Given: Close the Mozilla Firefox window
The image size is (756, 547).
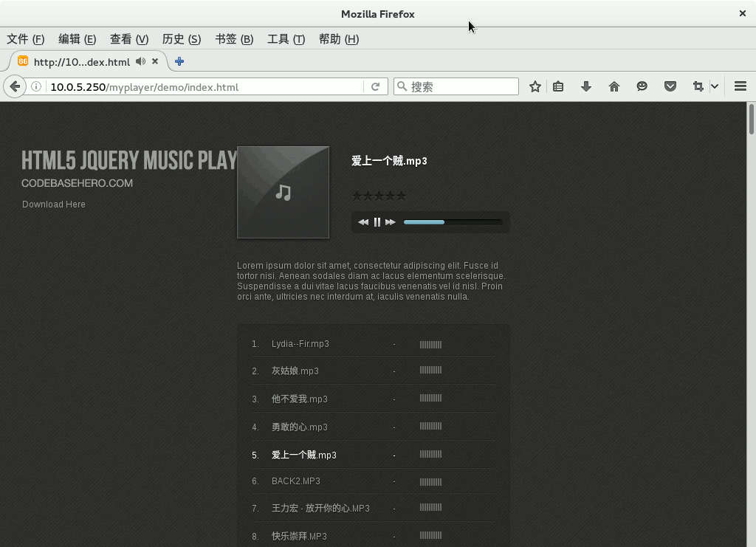Looking at the screenshot, I should click(x=743, y=13).
